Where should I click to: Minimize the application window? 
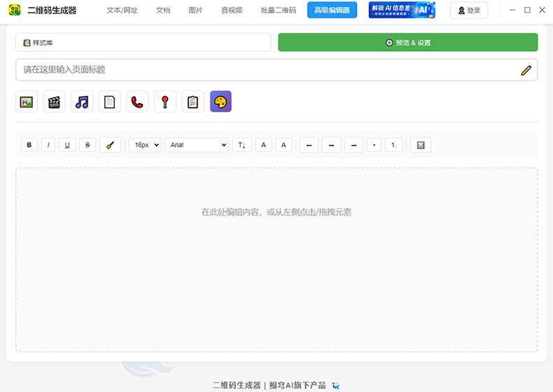pyautogui.click(x=512, y=10)
